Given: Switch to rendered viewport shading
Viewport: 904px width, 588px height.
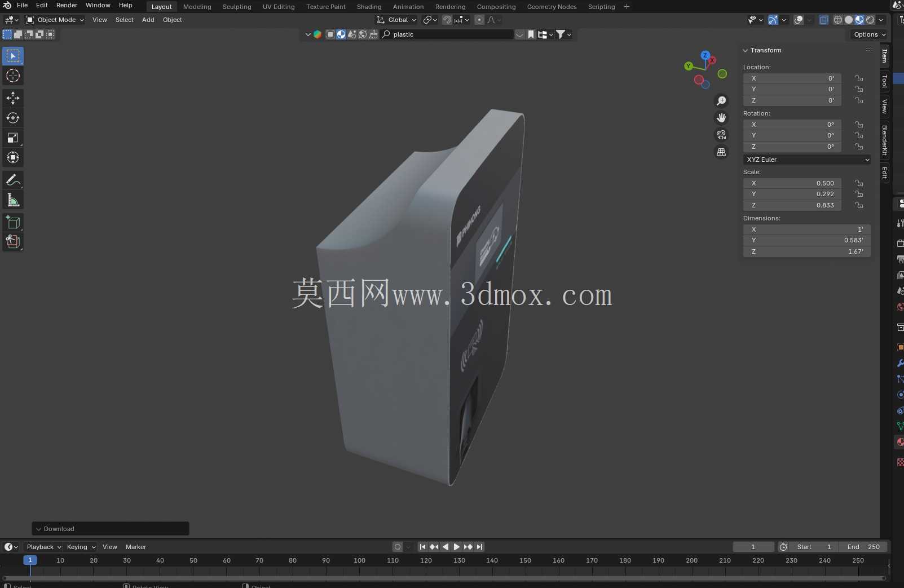Looking at the screenshot, I should (870, 20).
